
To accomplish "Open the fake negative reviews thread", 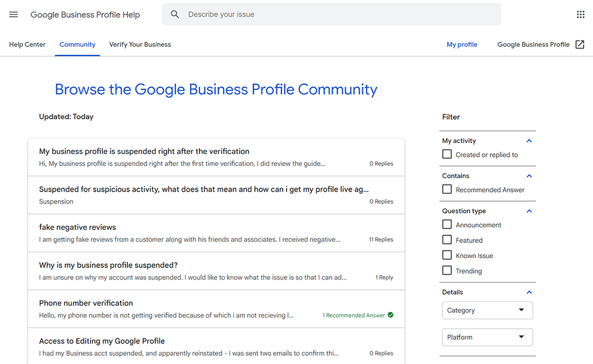I will [216, 233].
